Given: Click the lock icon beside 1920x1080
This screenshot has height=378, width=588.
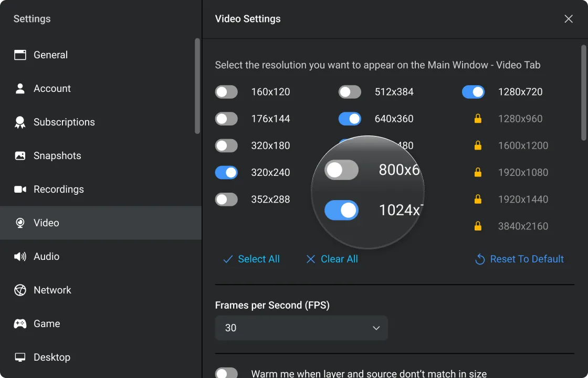Looking at the screenshot, I should 478,172.
